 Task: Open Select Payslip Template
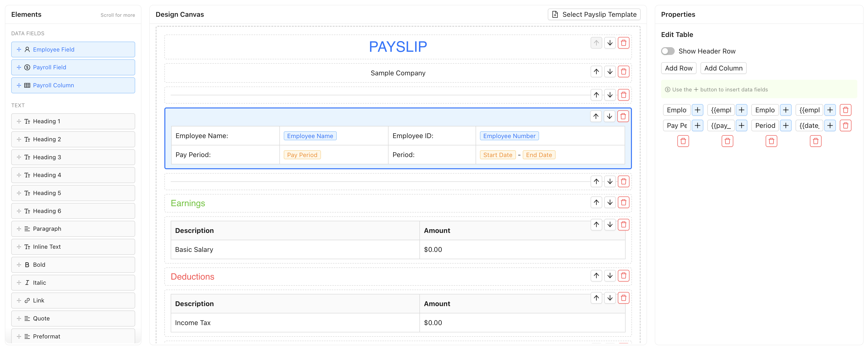594,14
